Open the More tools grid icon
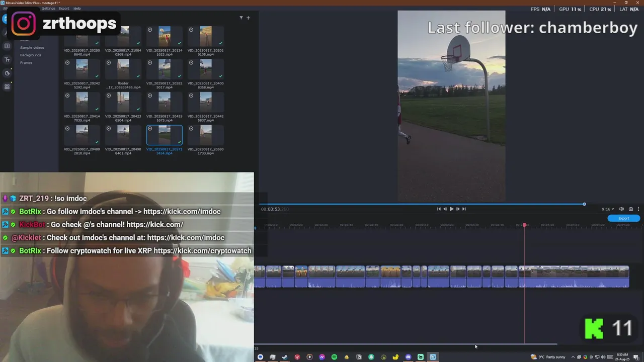644x362 pixels. [7, 86]
